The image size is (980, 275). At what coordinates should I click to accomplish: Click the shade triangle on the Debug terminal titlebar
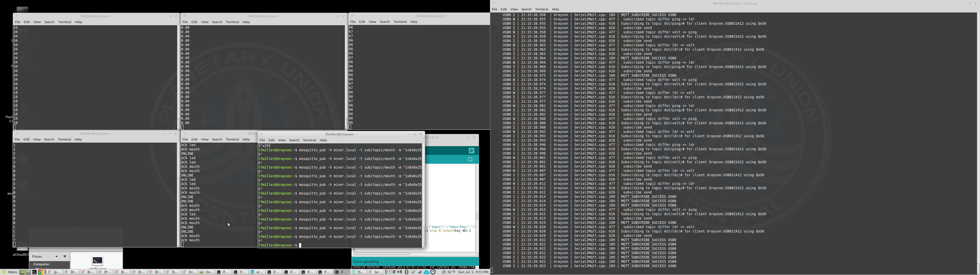pos(494,3)
